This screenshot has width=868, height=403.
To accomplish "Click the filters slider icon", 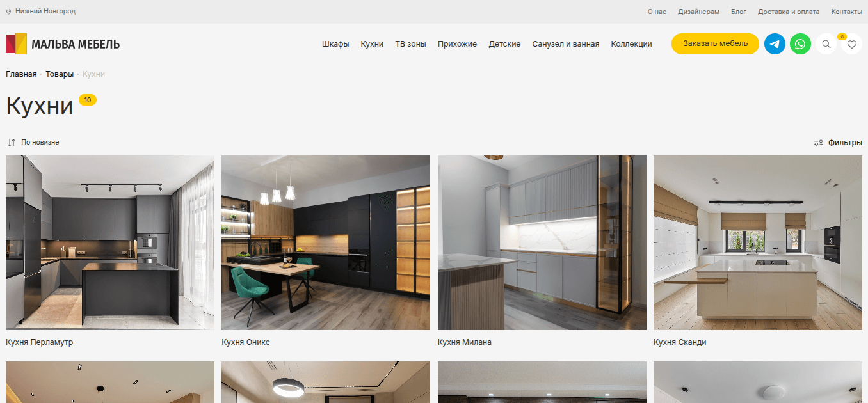I will [x=818, y=143].
